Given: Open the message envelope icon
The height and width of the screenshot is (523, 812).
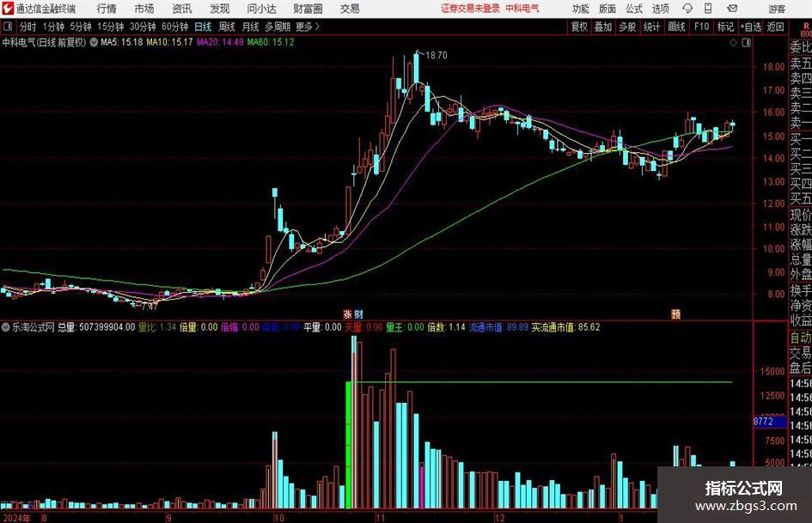Looking at the screenshot, I should (732, 9).
